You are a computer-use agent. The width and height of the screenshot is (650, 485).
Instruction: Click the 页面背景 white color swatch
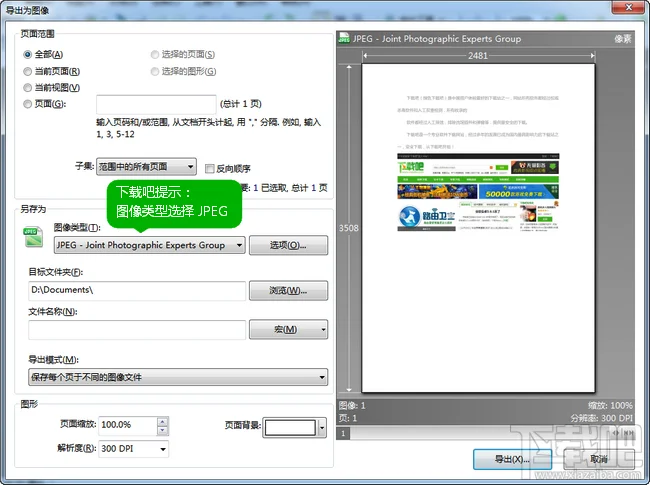pyautogui.click(x=290, y=428)
